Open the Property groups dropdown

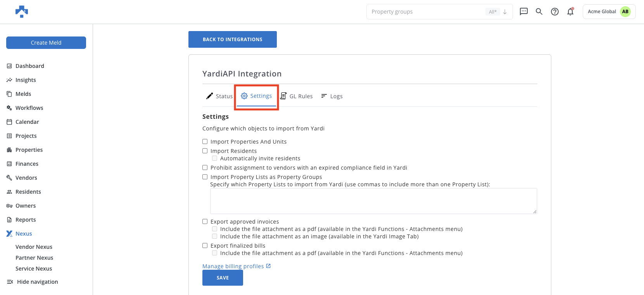[439, 12]
